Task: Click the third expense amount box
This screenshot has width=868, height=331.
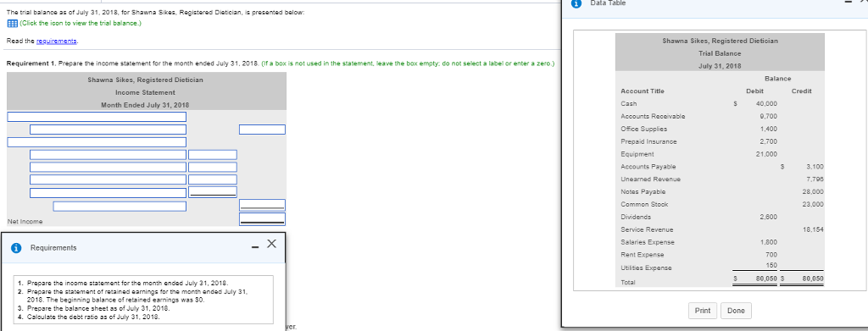Action: 213,179
